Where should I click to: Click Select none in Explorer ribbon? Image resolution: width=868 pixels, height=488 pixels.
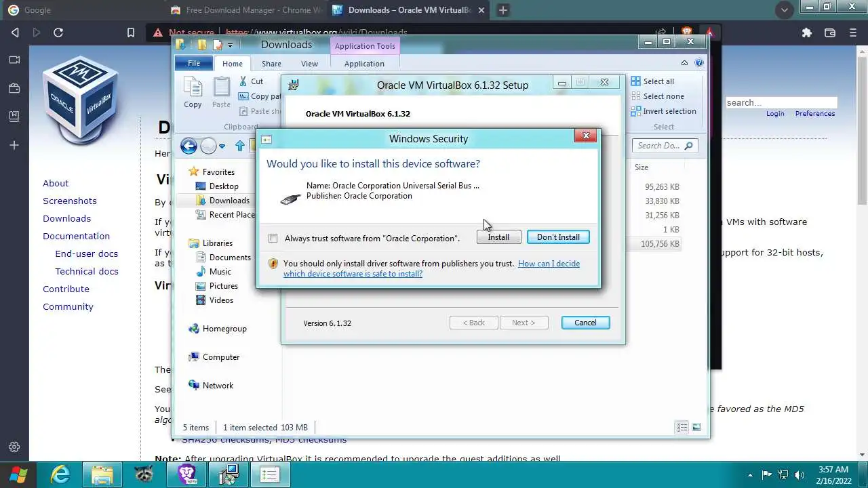pyautogui.click(x=657, y=96)
